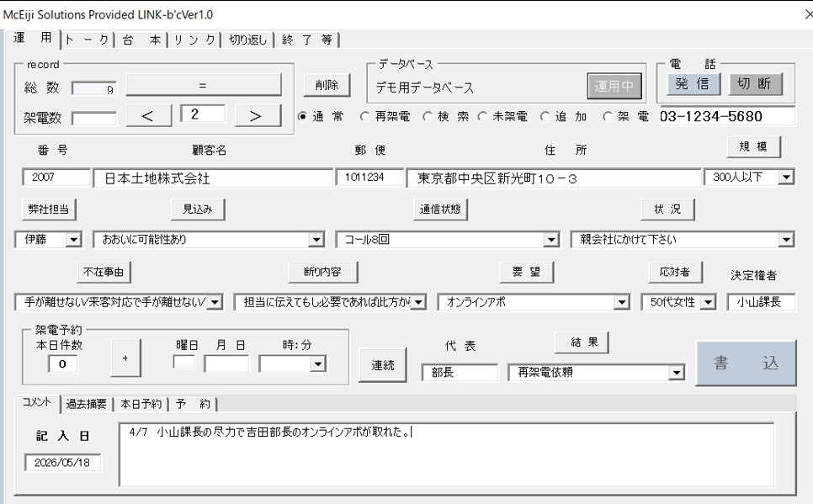Click the = record button
Image resolution: width=813 pixels, height=504 pixels.
[x=204, y=85]
